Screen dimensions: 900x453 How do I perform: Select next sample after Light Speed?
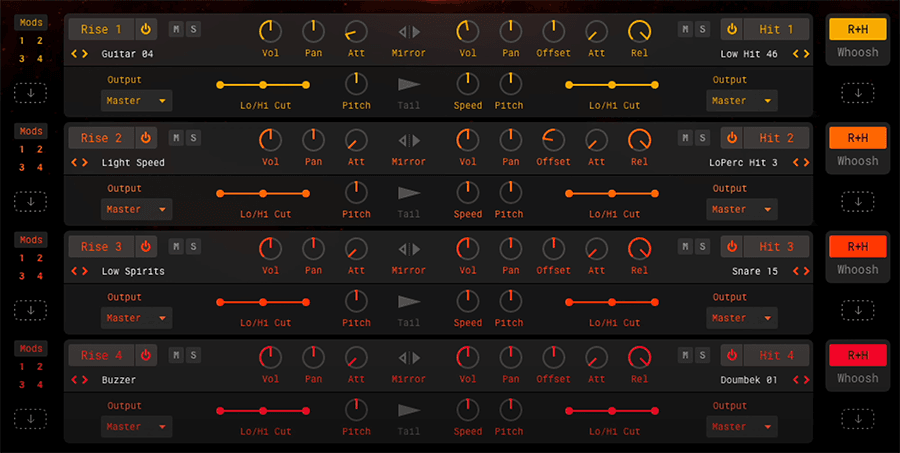85,162
